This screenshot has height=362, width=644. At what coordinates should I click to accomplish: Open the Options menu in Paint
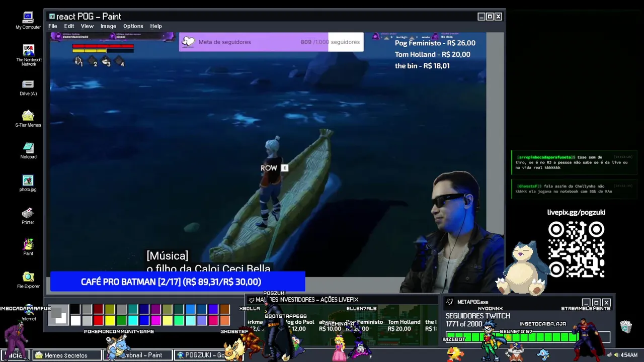point(133,26)
